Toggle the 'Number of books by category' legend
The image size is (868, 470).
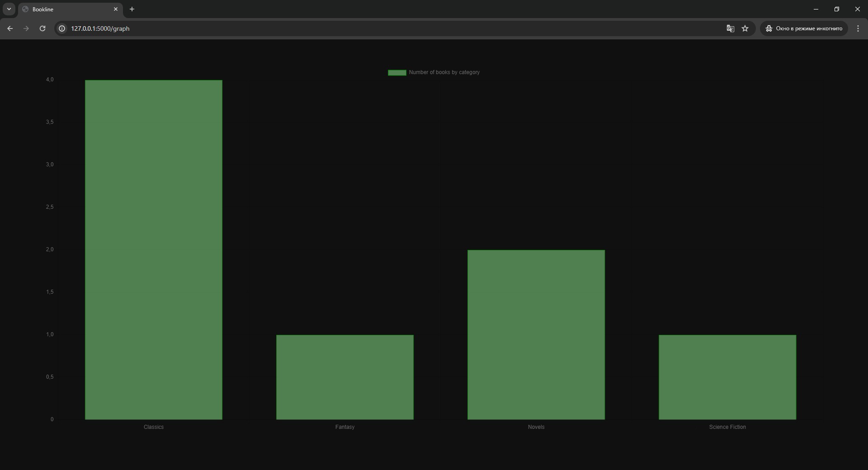(444, 72)
